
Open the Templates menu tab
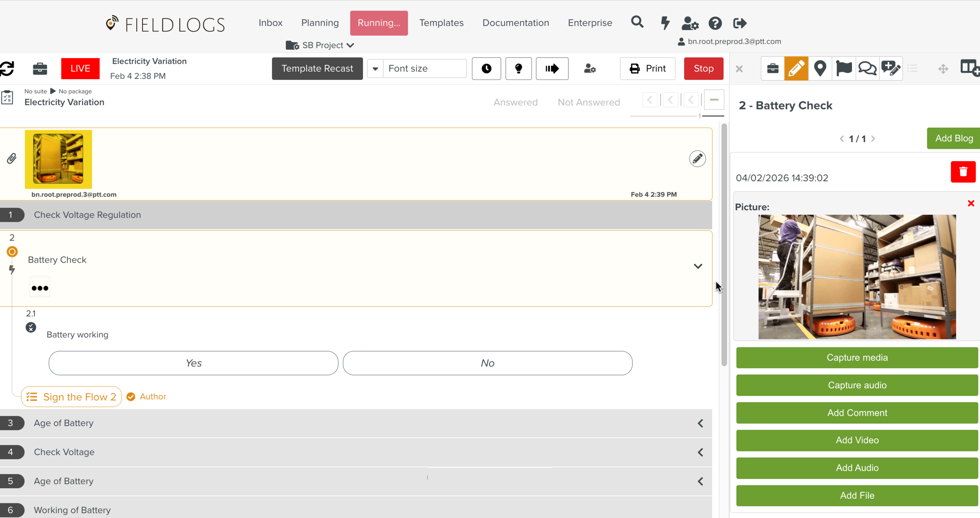point(441,23)
